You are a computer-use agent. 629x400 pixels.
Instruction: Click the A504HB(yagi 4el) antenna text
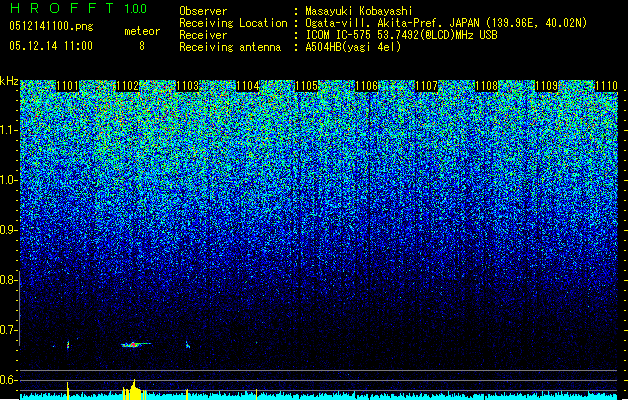[x=353, y=47]
